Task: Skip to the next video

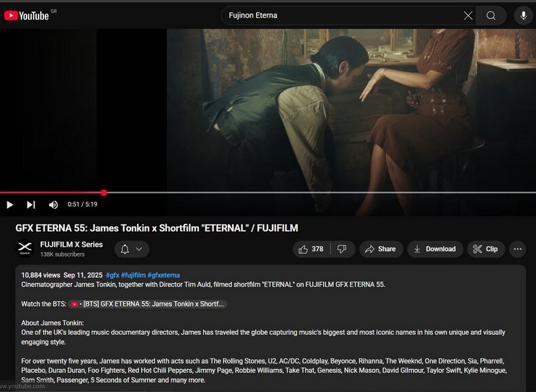Action: pos(31,205)
